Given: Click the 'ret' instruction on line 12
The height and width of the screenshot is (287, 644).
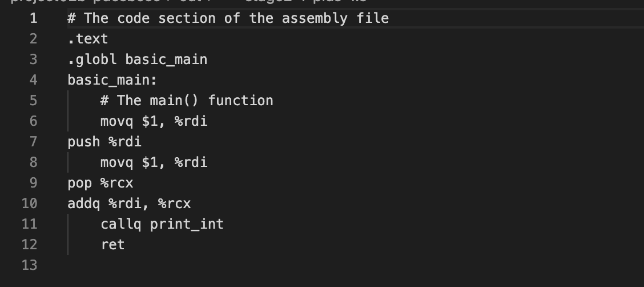Looking at the screenshot, I should 112,245.
